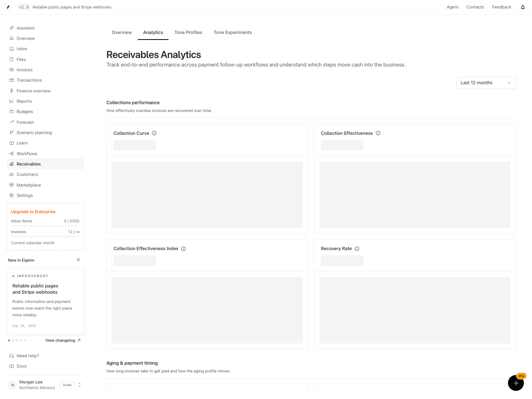
Task: Open Reports in the sidebar
Action: (x=45, y=101)
